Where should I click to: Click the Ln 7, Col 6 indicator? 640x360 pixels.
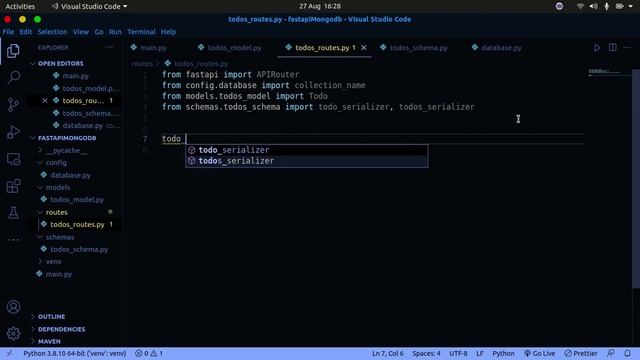pyautogui.click(x=387, y=353)
